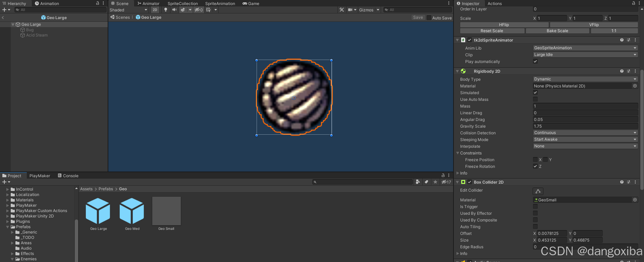Toggle scene effects (skybox/fog) icon

[x=183, y=10]
